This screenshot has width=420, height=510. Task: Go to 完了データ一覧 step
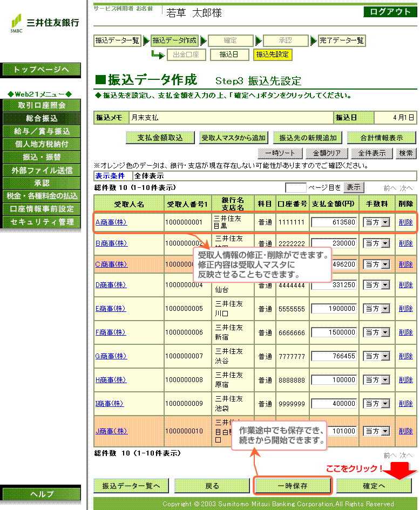pos(342,40)
